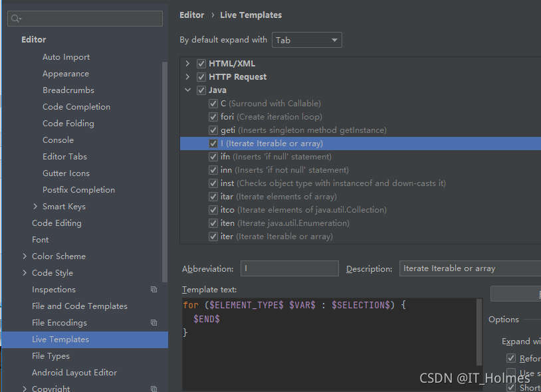Select Gutter Icons settings

[x=66, y=173]
